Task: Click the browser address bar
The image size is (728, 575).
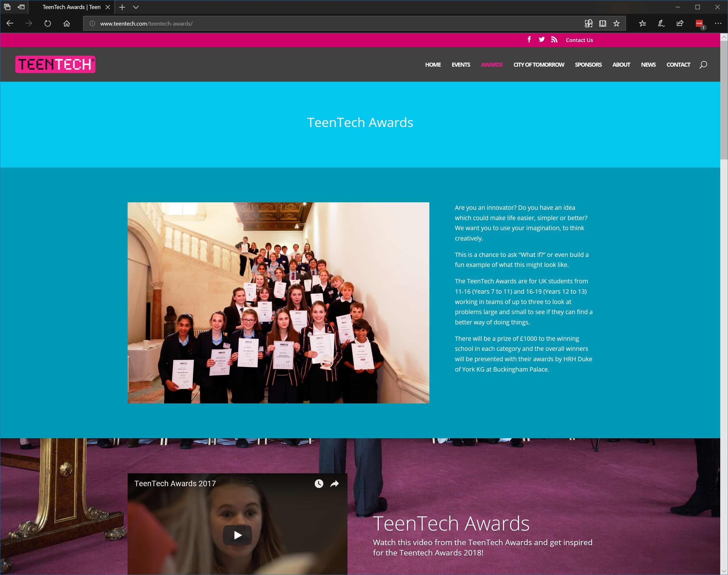Action: (337, 24)
